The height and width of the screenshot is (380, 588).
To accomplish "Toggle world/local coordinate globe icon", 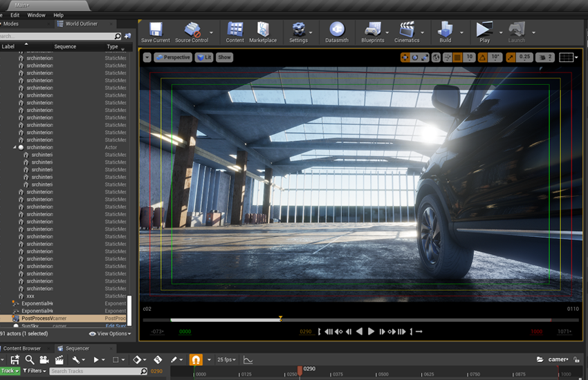I will (436, 57).
